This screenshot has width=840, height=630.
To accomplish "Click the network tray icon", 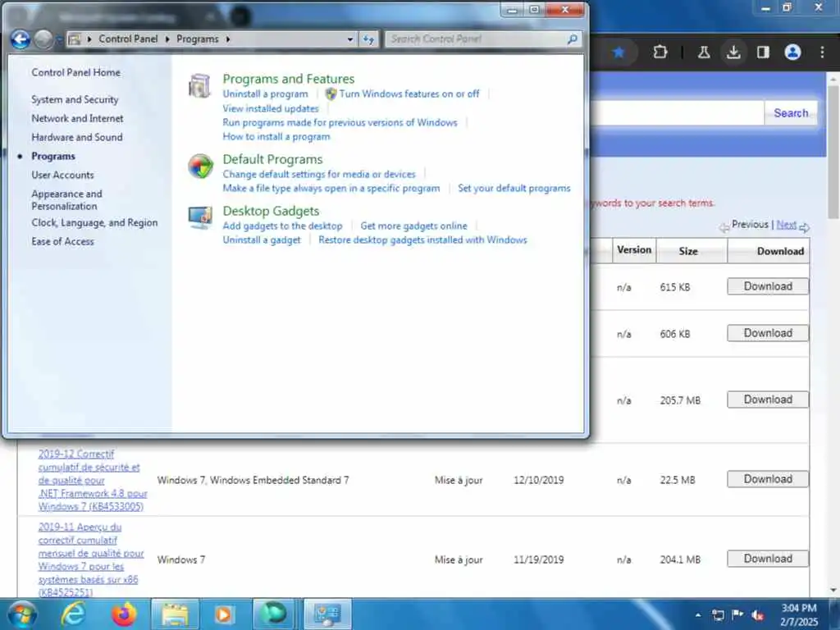I will pos(718,615).
